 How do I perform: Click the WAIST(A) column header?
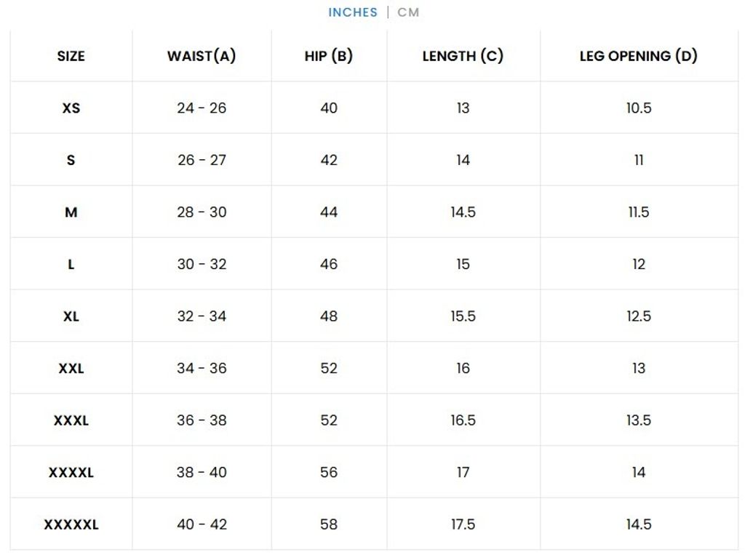point(202,56)
